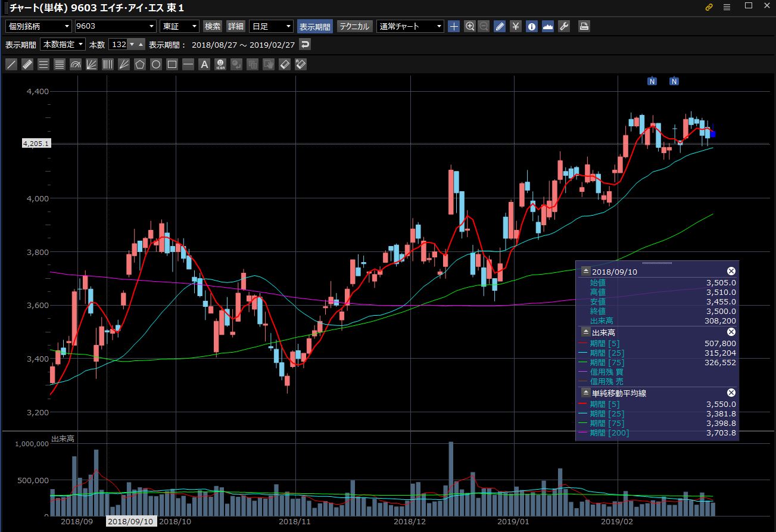The image size is (776, 532).
Task: Collapse the 単純移動平均線 section in legend
Action: (x=585, y=393)
